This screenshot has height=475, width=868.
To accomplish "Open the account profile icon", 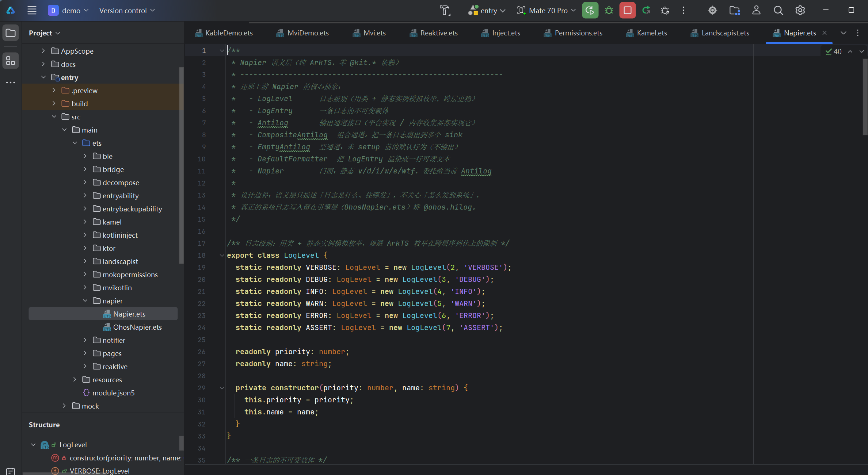I will (x=756, y=10).
